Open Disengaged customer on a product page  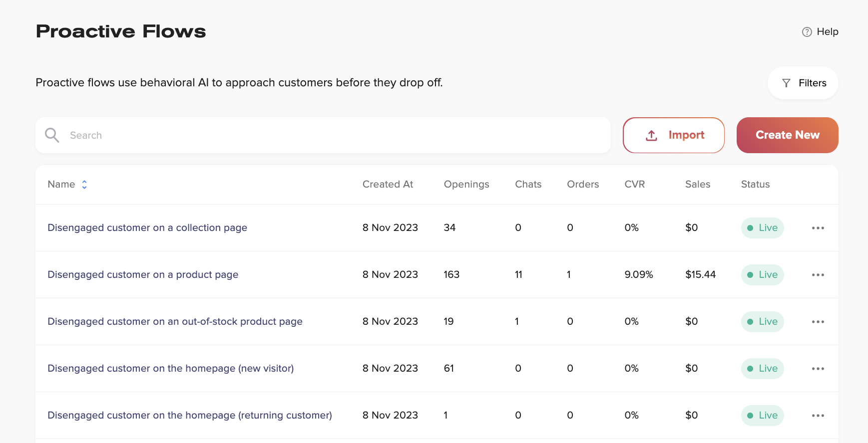[x=143, y=274]
